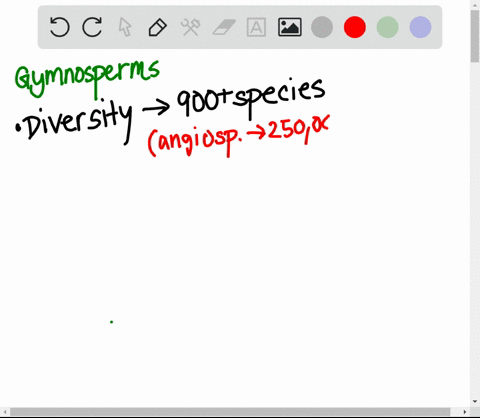Pick the green color swatch
Image resolution: width=480 pixels, height=418 pixels.
click(x=388, y=27)
